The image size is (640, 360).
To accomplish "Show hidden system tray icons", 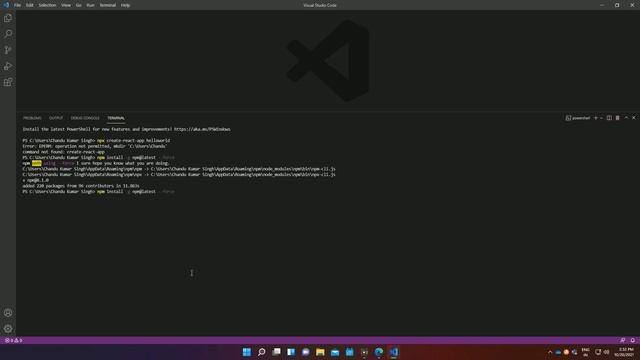I will coord(550,352).
